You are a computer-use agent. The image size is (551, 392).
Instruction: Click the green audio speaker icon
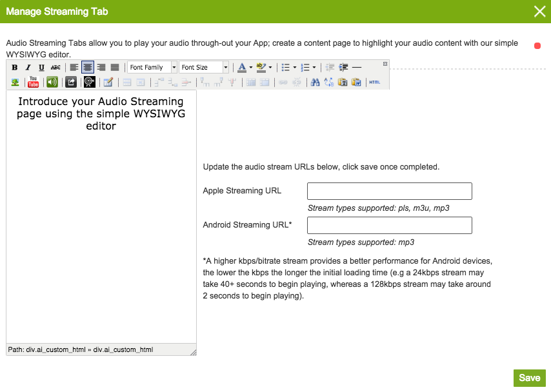click(52, 82)
